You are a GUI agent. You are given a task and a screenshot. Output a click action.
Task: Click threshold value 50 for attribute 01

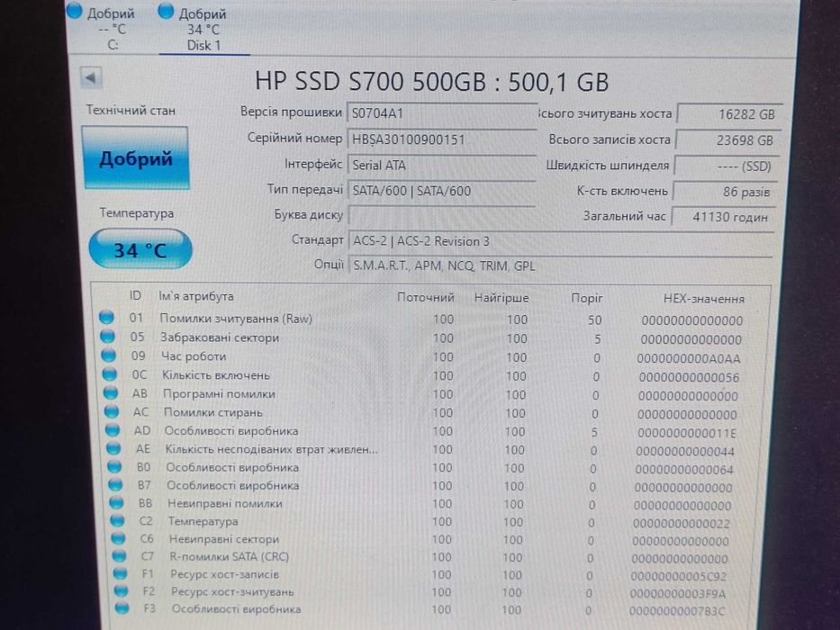tap(594, 320)
